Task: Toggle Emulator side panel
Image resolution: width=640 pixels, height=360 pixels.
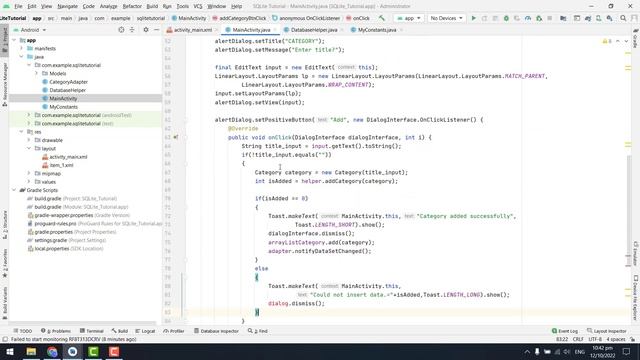Action: [x=636, y=253]
